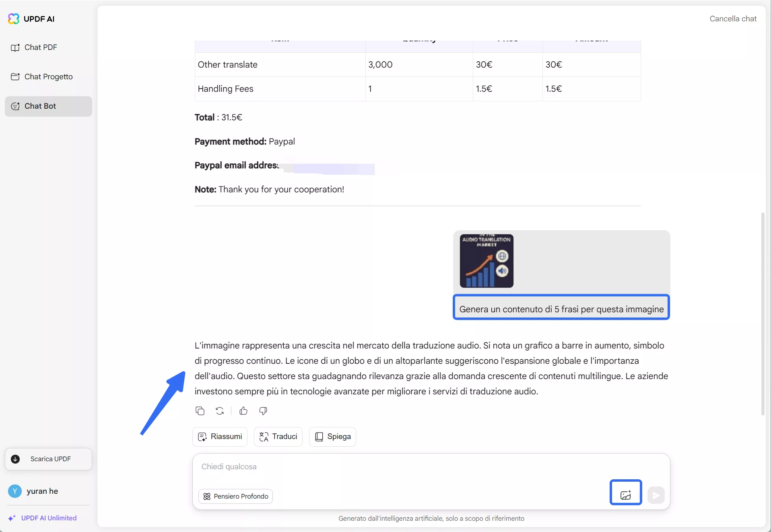Click the Scarica UPDF download arrow icon
Screen dimensions: 771x532
click(x=15, y=459)
